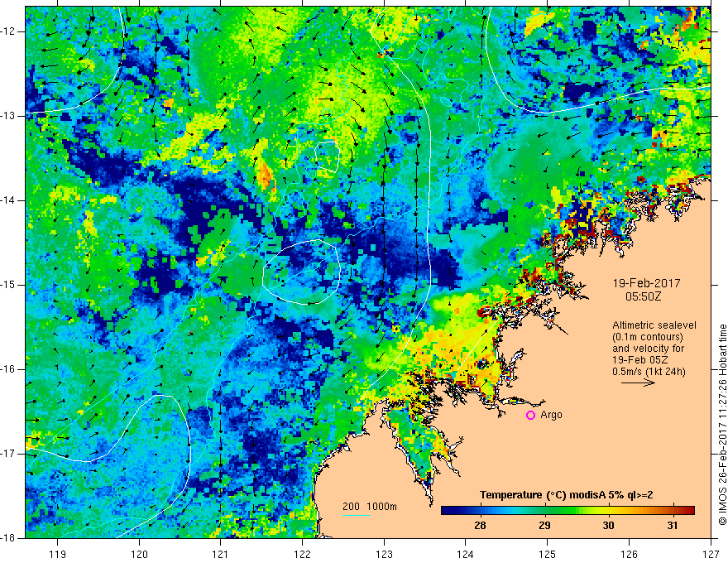
Task: Click the temperature color bar legend
Action: pos(568,510)
